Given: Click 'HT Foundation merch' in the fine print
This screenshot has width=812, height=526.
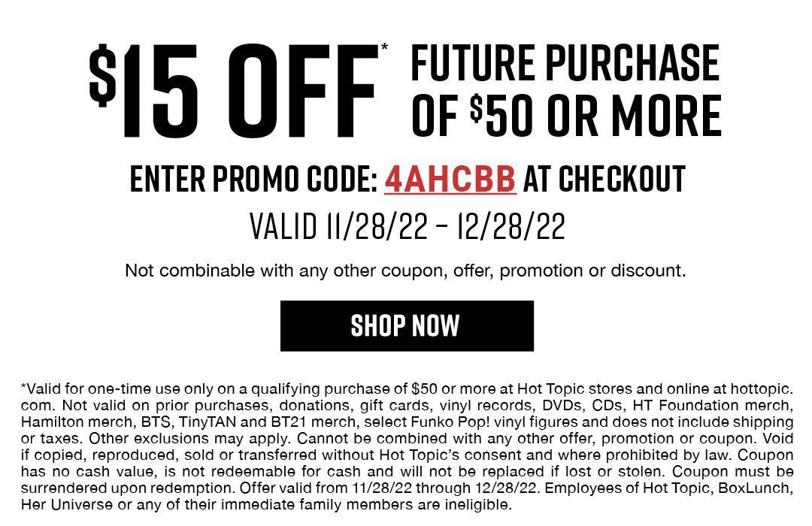Looking at the screenshot, I should [x=726, y=405].
